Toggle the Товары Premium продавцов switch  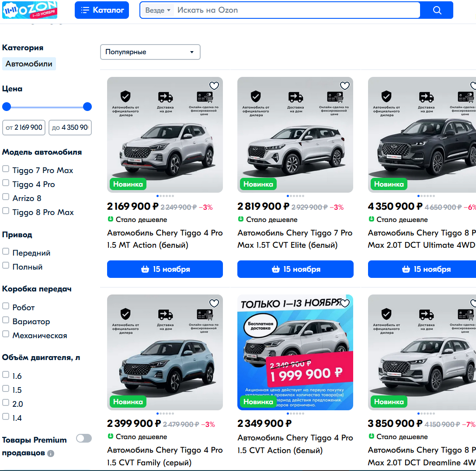tap(84, 439)
